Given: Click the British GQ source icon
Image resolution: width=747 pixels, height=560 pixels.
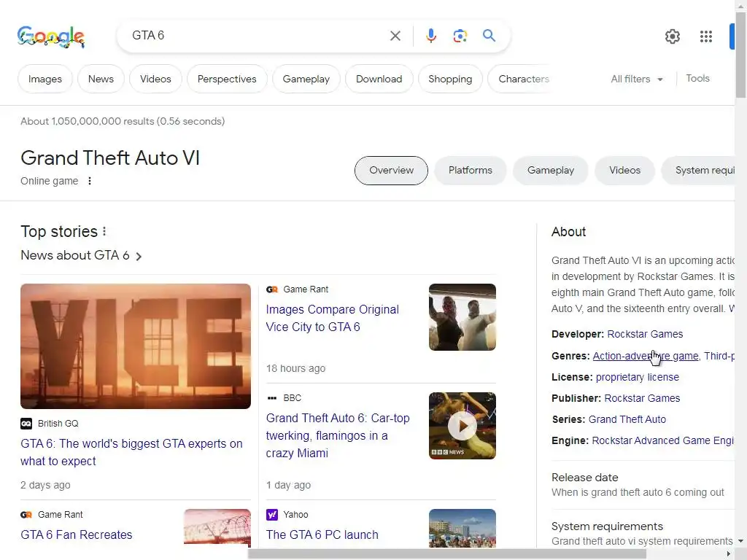Looking at the screenshot, I should coord(26,424).
